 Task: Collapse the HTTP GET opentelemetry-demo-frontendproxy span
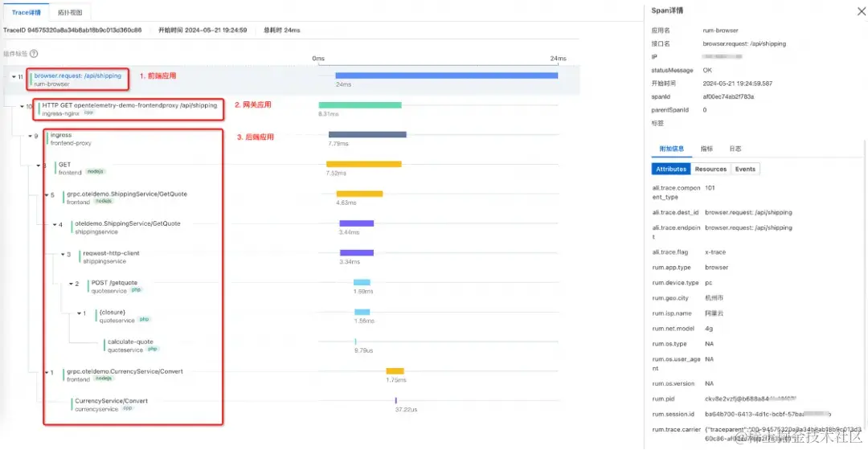click(x=23, y=106)
